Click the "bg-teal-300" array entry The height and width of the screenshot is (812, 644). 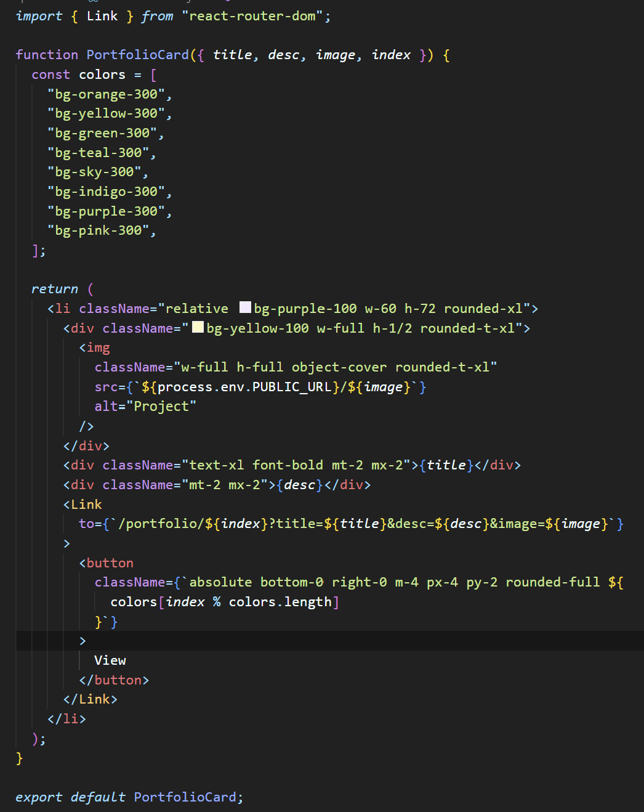[99, 153]
